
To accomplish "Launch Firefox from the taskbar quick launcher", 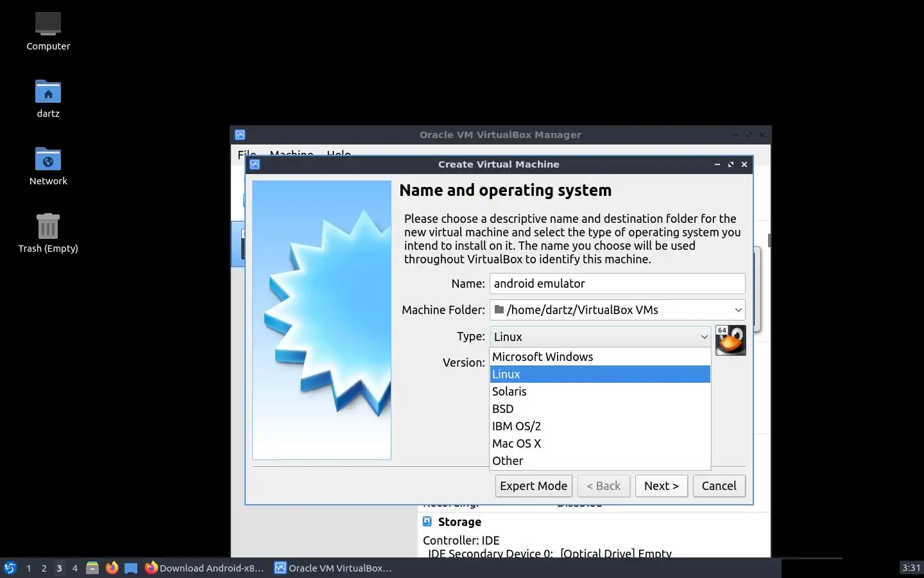I will 112,568.
